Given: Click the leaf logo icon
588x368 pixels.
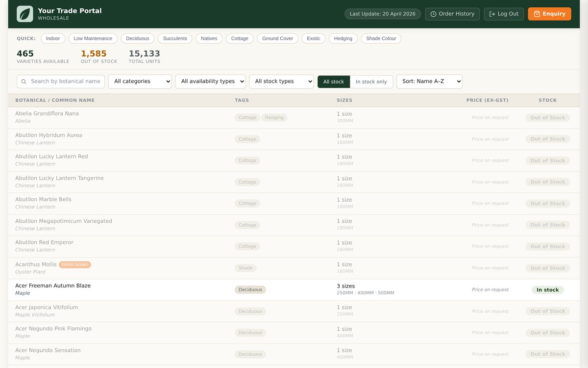Looking at the screenshot, I should pyautogui.click(x=24, y=14).
